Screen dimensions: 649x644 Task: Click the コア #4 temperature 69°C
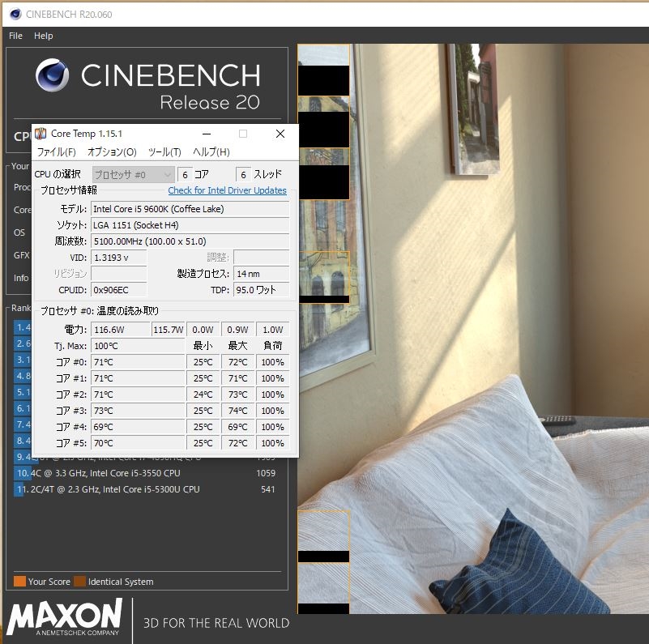coord(138,427)
